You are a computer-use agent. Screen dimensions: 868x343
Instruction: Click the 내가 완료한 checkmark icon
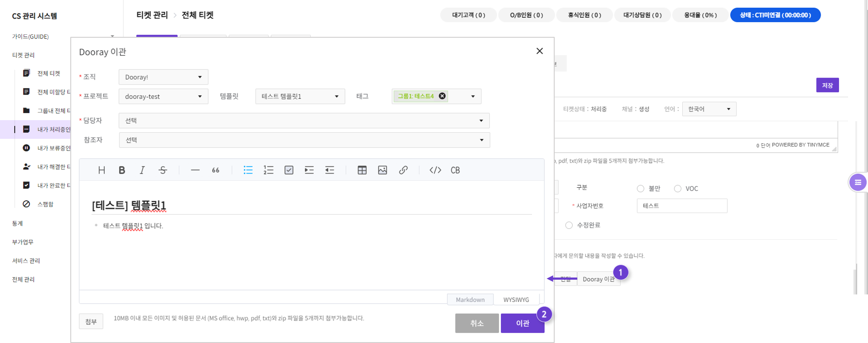[x=26, y=185]
